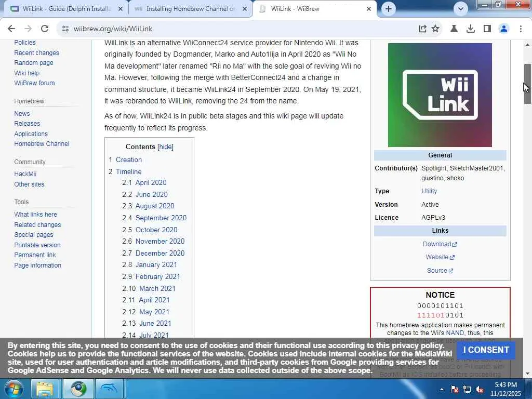
Task: Open a new browser tab
Action: point(389,9)
